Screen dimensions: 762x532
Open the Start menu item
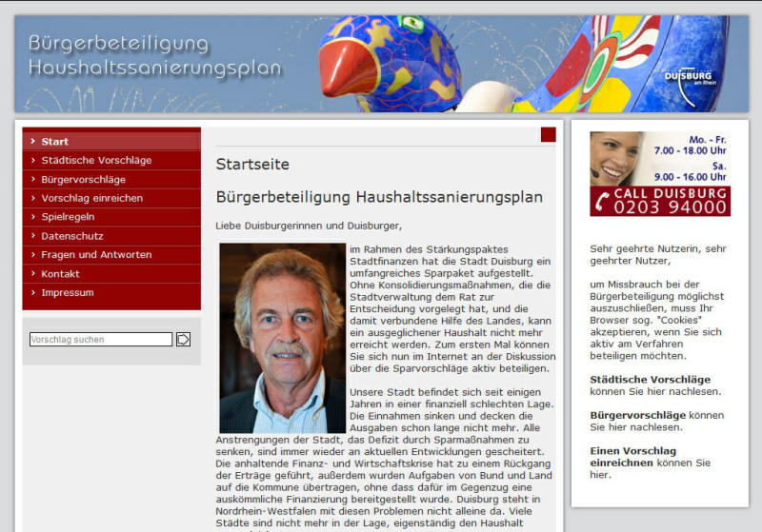[x=111, y=141]
